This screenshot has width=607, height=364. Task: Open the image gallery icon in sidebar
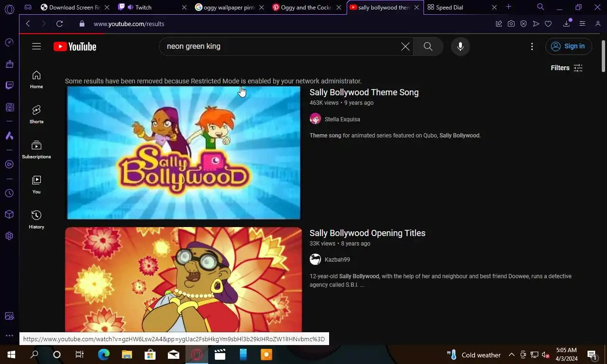(9, 316)
